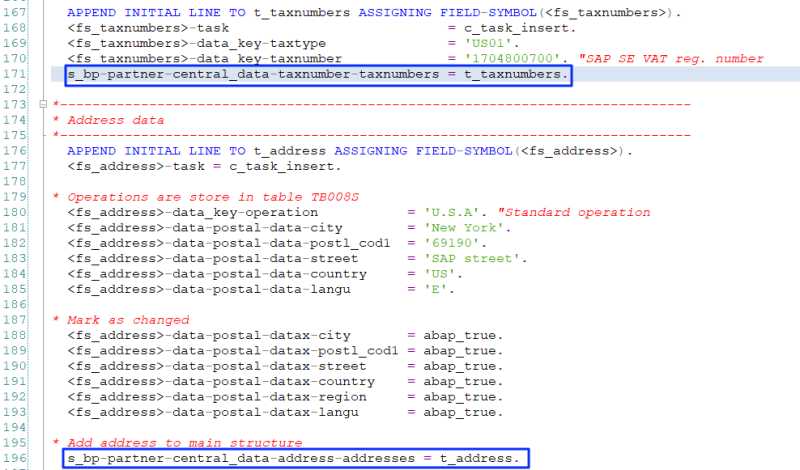Click the <fs_address>-data_key-operation field name
Viewport: 800px width, 470px height.
[x=192, y=212]
